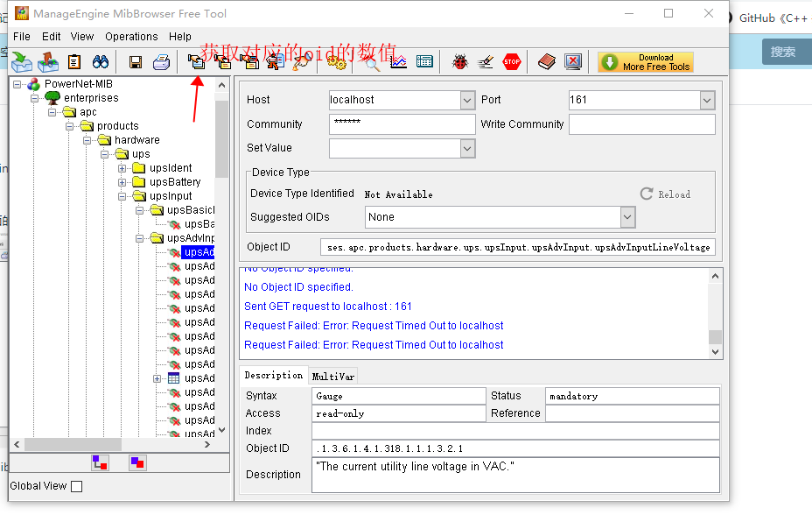Viewport: 812px width, 522px height.
Task: Open the Suggested OIDs dropdown
Action: (627, 217)
